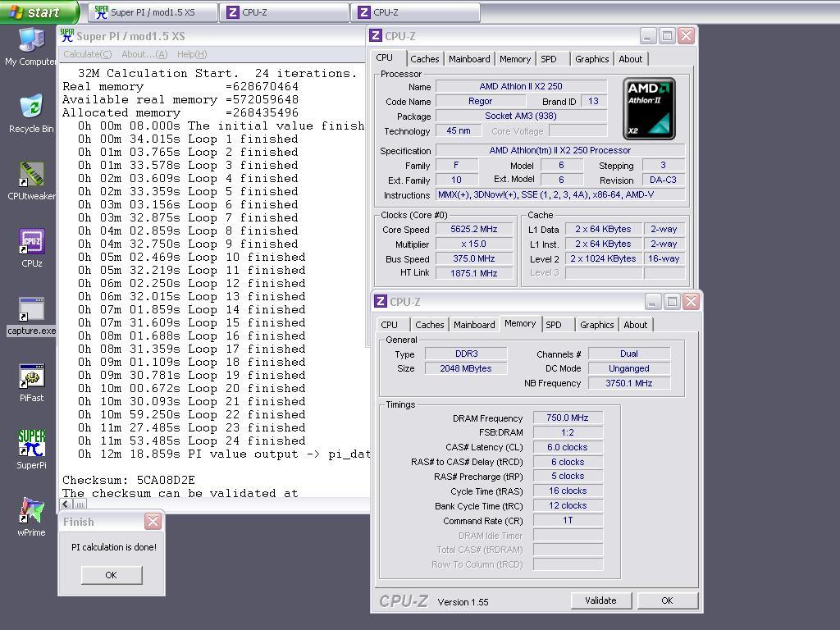The height and width of the screenshot is (630, 840).
Task: Click the Cycle Time (tRAS) 16 clocks value
Action: tap(568, 491)
